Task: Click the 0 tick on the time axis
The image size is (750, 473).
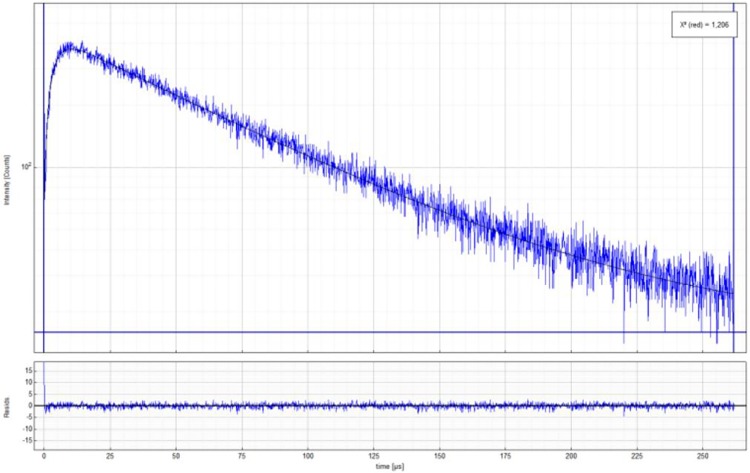Action: click(44, 454)
